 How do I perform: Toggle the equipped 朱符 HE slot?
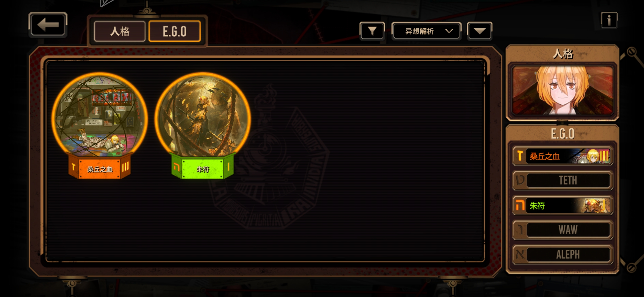[x=563, y=205]
